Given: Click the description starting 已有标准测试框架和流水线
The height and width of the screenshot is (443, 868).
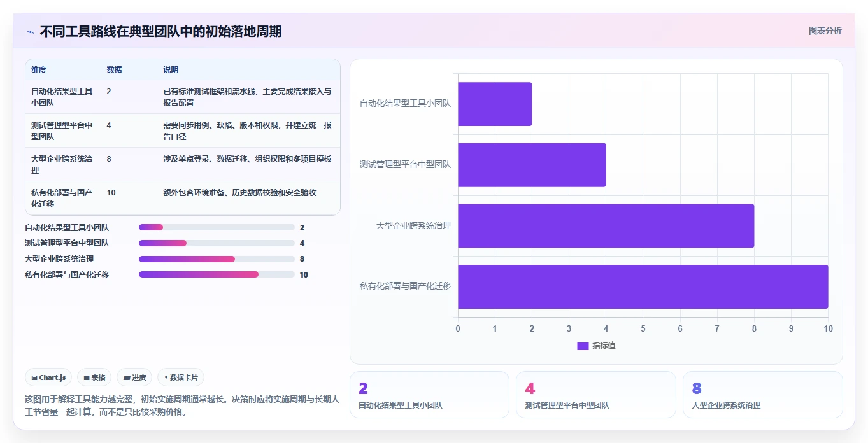Looking at the screenshot, I should (x=247, y=97).
